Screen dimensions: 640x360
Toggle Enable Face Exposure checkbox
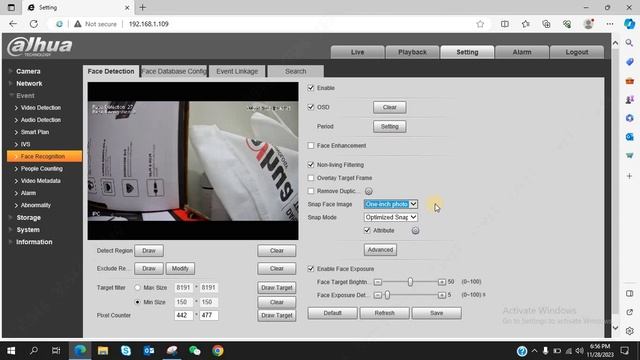point(311,269)
